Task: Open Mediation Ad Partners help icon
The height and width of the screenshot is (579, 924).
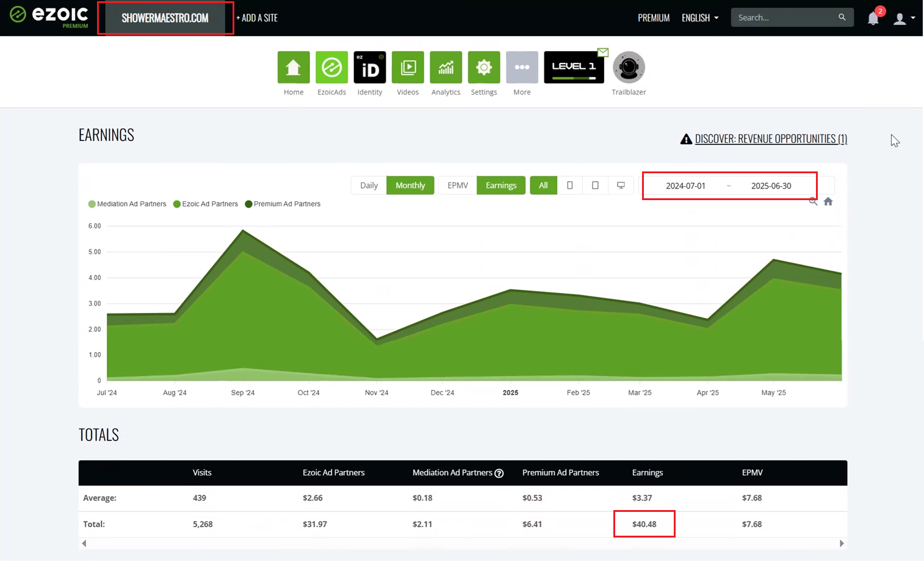Action: [x=499, y=473]
